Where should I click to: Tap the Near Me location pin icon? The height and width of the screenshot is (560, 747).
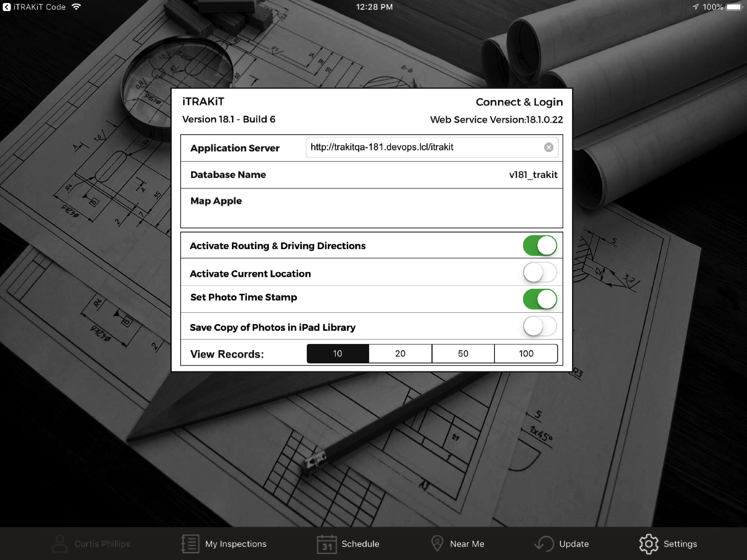tap(437, 543)
